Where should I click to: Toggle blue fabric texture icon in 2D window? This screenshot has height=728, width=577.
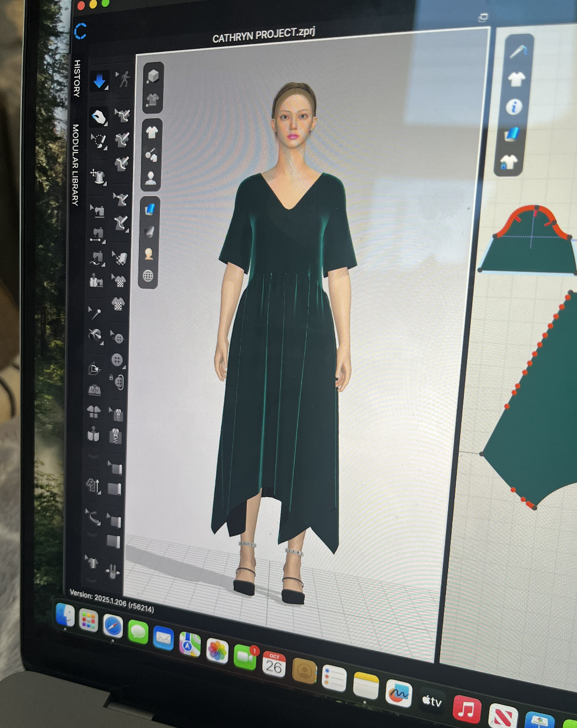point(512,134)
